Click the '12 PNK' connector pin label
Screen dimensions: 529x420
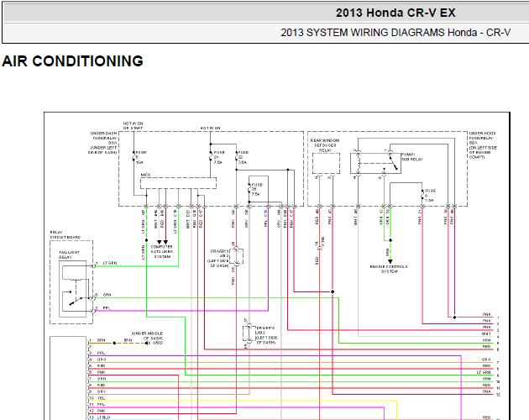coord(97,411)
